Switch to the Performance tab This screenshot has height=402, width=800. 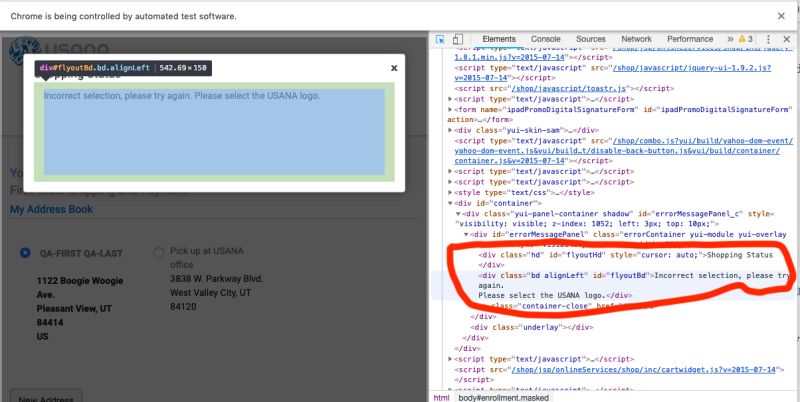click(x=690, y=39)
